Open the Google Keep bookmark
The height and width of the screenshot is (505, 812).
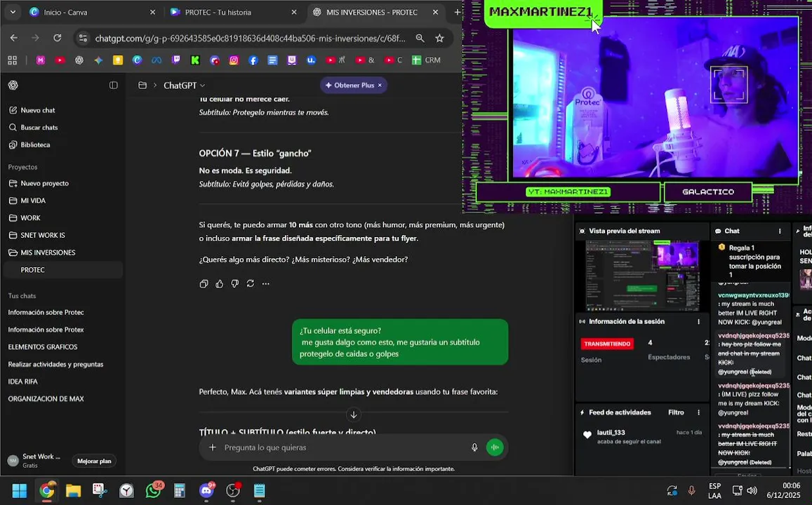click(118, 60)
